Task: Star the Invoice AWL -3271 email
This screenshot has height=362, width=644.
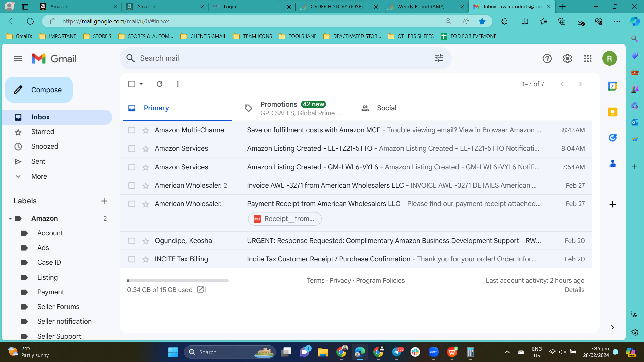Action: coord(146,186)
